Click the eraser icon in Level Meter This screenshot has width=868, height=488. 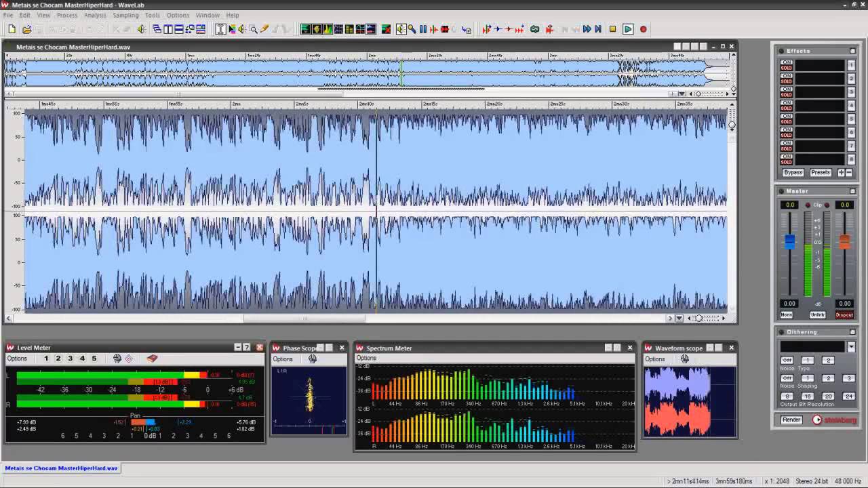152,359
